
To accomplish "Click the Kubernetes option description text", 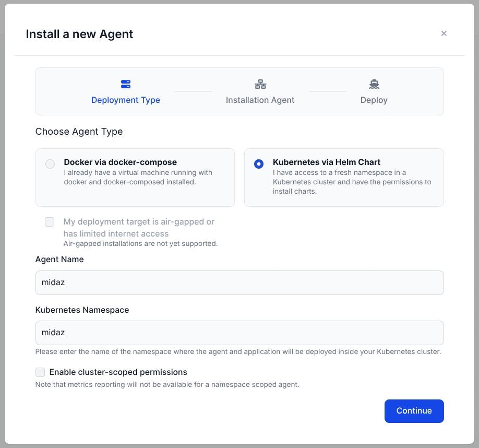I will pyautogui.click(x=352, y=182).
